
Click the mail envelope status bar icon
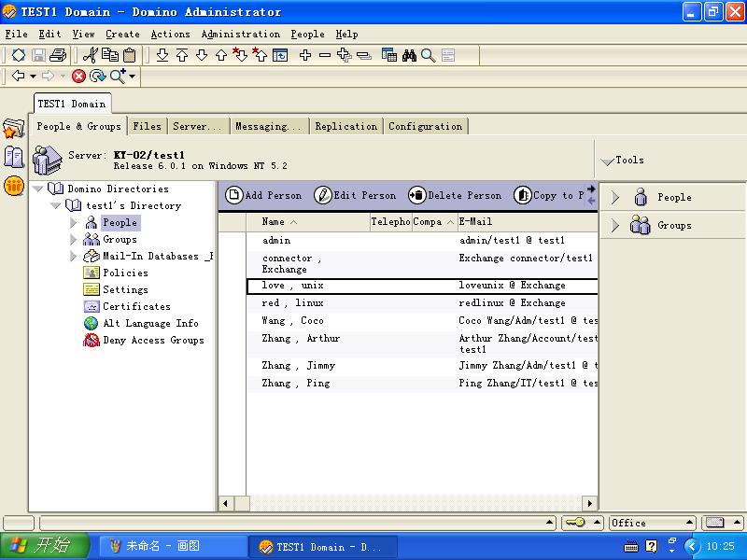pos(715,523)
